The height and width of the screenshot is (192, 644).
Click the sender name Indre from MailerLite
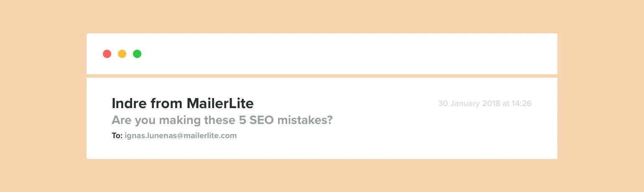[x=182, y=103]
